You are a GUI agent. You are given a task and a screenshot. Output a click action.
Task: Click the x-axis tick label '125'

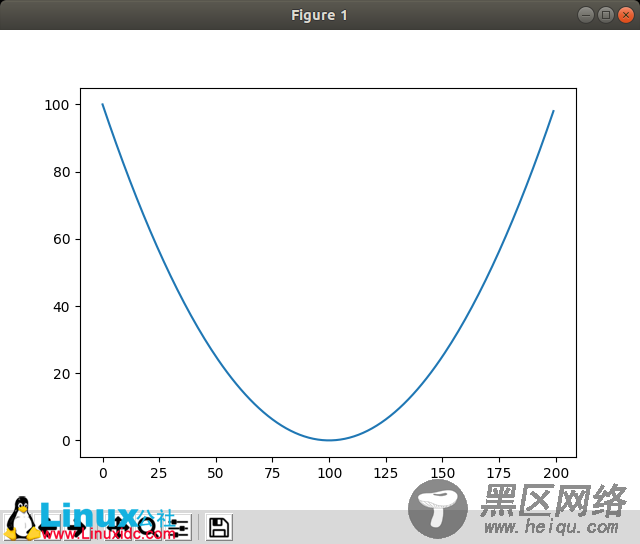click(385, 473)
